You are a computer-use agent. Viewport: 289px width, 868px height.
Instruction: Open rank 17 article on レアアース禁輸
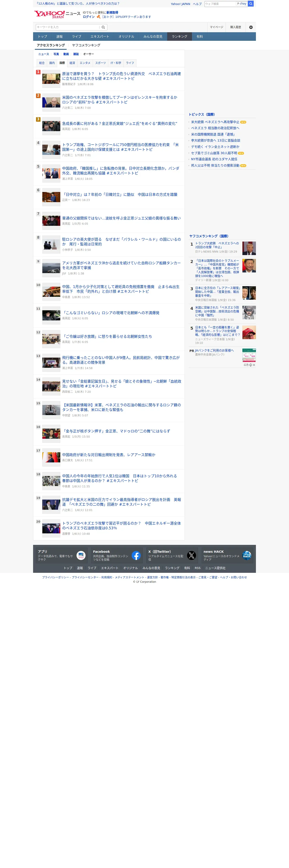tap(109, 455)
